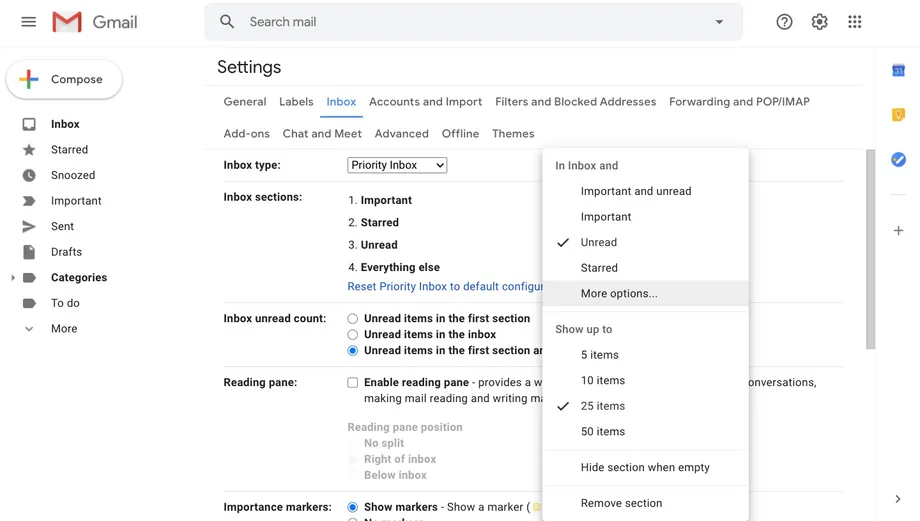Click the Get add-ons plus icon
The height and width of the screenshot is (521, 920).
pos(898,231)
